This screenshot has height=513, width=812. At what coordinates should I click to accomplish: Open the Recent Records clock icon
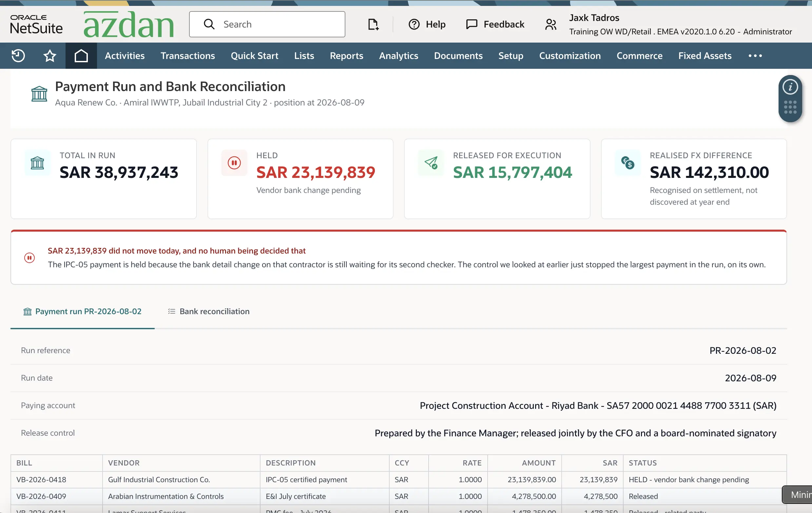pos(18,56)
